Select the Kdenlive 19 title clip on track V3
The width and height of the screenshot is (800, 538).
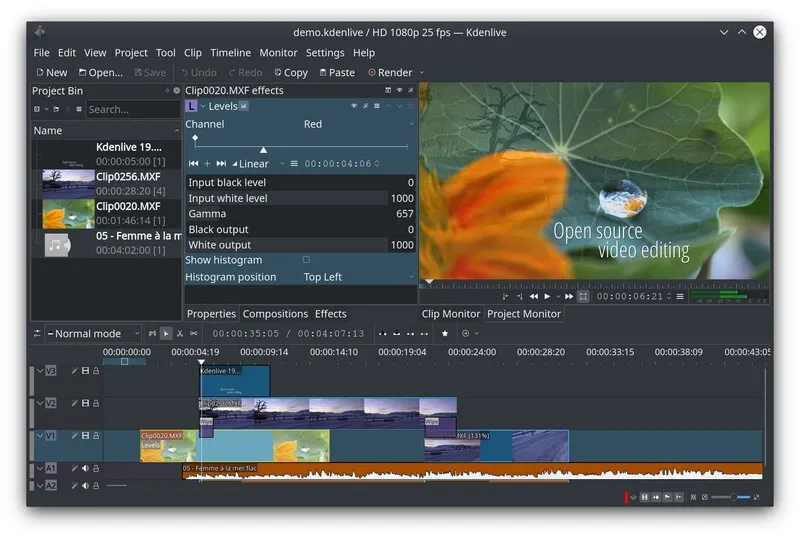pos(235,380)
